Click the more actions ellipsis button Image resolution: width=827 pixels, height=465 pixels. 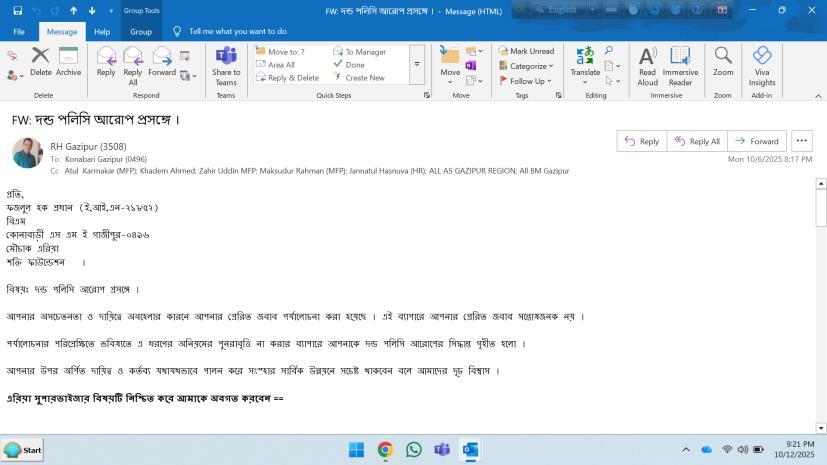802,141
